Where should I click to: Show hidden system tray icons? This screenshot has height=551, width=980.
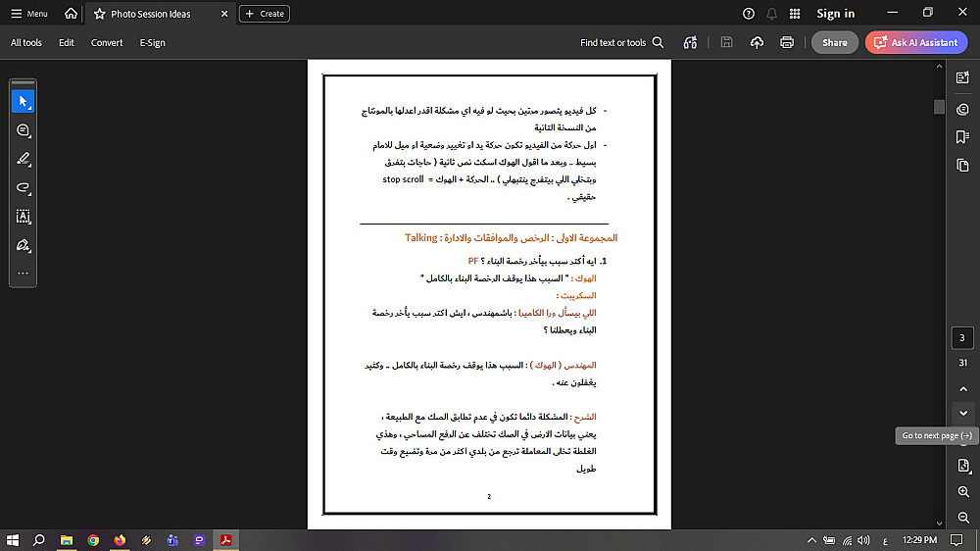click(x=811, y=540)
